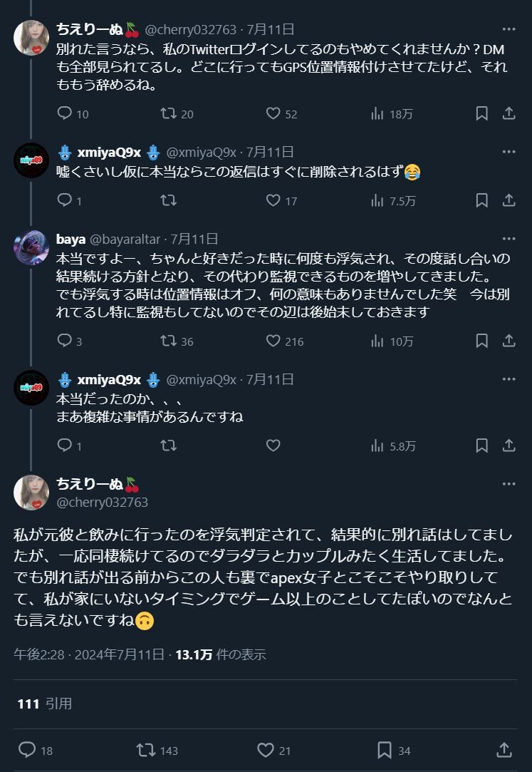Visit @bayaraltar profile handle link
This screenshot has width=532, height=772.
tap(125, 240)
